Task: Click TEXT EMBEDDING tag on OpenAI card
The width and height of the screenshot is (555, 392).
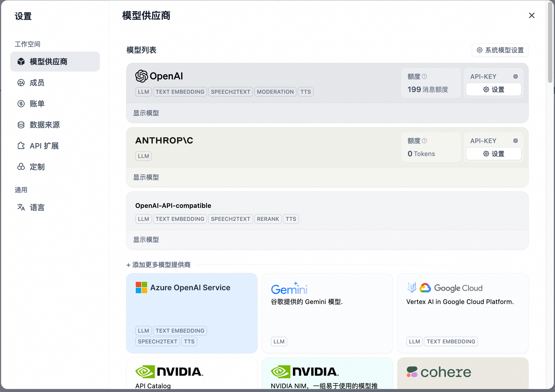Action: point(180,92)
